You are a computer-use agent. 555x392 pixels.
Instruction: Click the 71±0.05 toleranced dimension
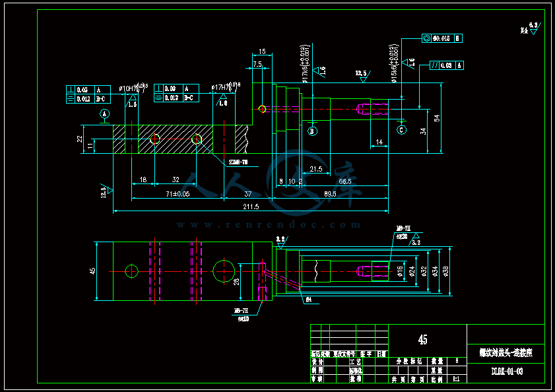(x=178, y=194)
